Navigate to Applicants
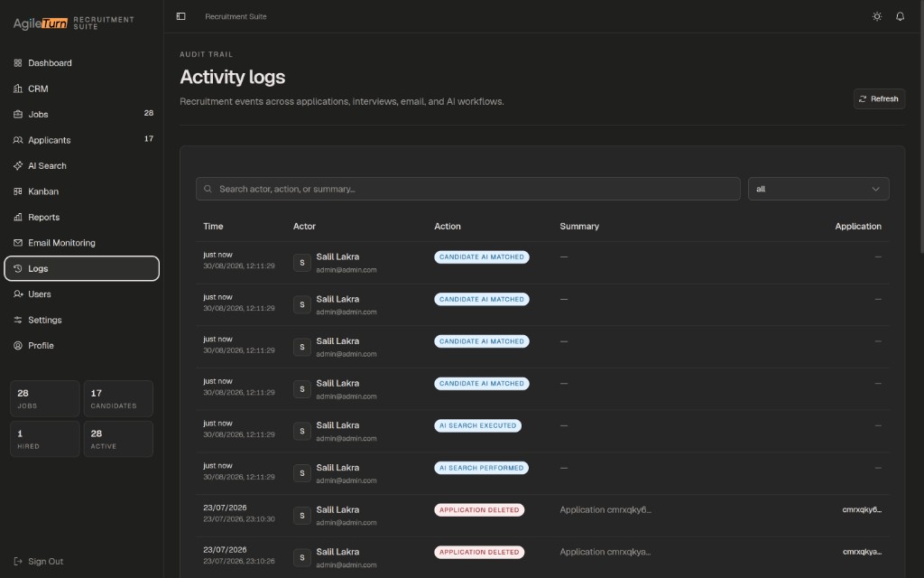The width and height of the screenshot is (924, 578). pyautogui.click(x=81, y=140)
